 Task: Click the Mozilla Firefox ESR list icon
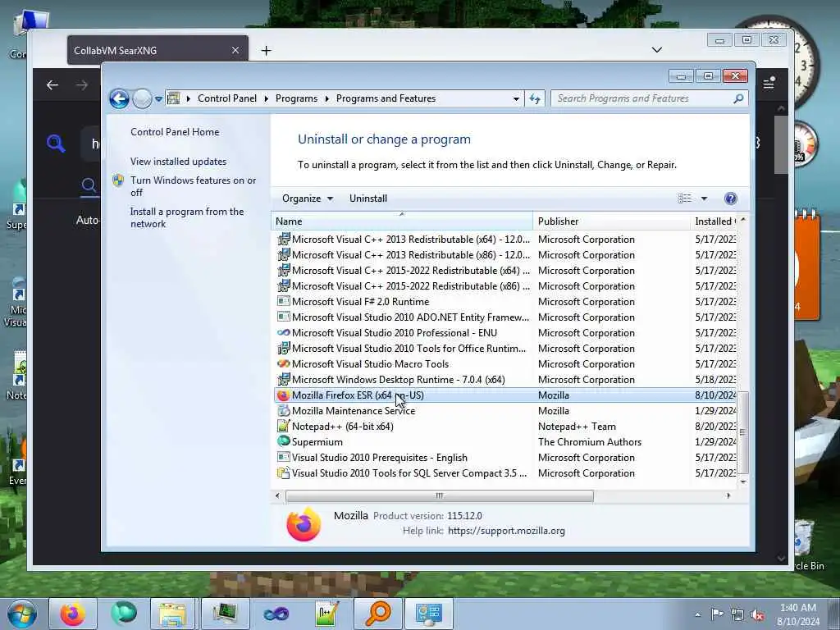[283, 395]
